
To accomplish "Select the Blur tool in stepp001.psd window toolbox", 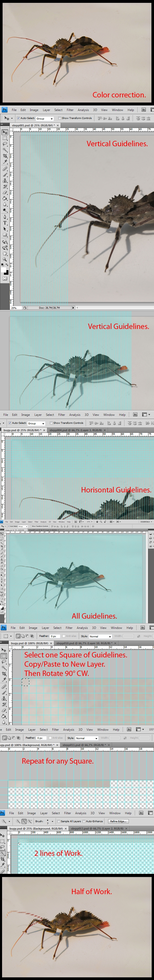I will [5, 204].
